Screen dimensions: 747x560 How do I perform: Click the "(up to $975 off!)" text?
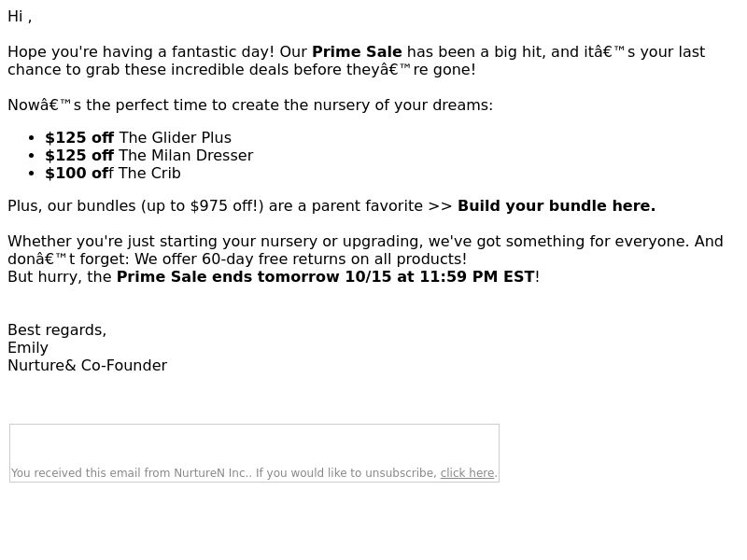click(x=202, y=205)
